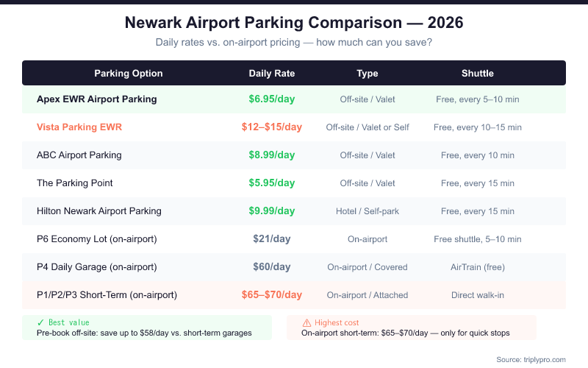
Task: Click the $65–$70/day short-term rate
Action: point(272,295)
